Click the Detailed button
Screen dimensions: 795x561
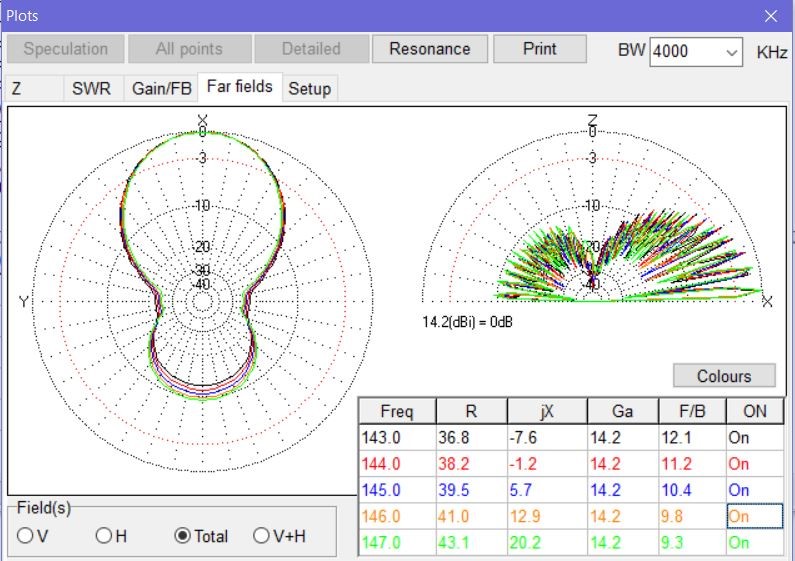tap(311, 49)
